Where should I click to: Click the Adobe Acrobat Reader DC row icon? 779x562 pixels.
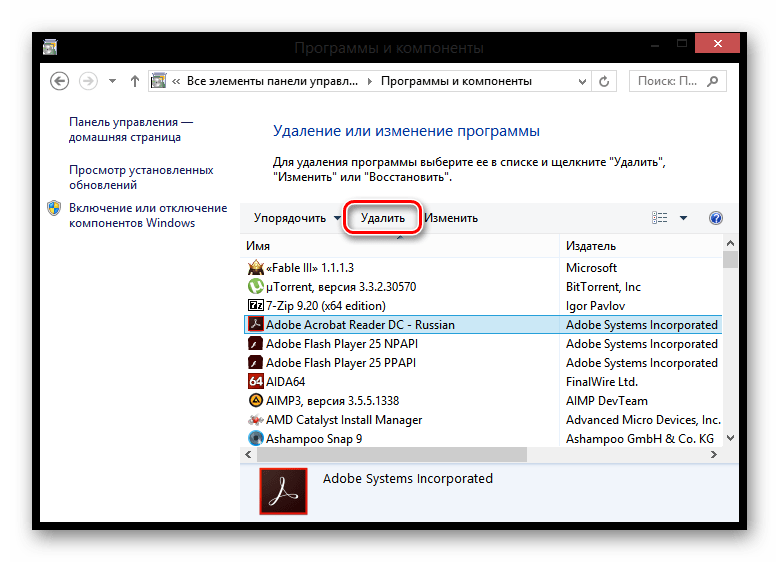pos(255,324)
